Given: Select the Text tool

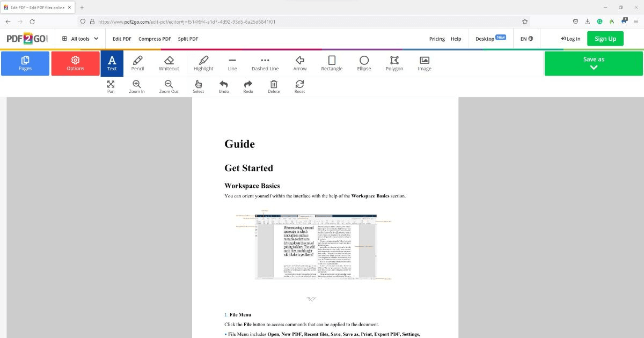Looking at the screenshot, I should 112,63.
